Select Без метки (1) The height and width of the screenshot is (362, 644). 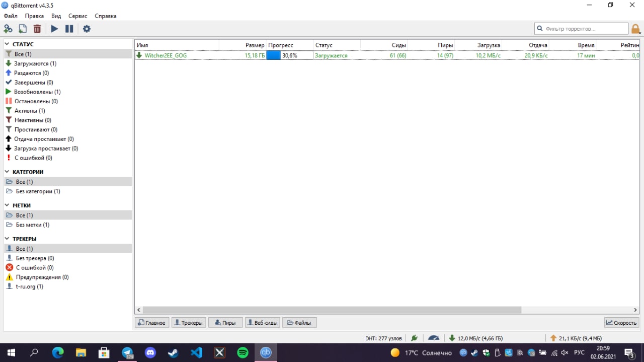tap(68, 225)
